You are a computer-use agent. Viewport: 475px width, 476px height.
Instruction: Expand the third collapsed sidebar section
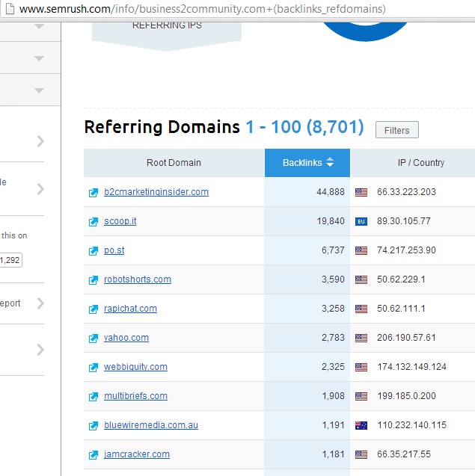pyautogui.click(x=39, y=90)
